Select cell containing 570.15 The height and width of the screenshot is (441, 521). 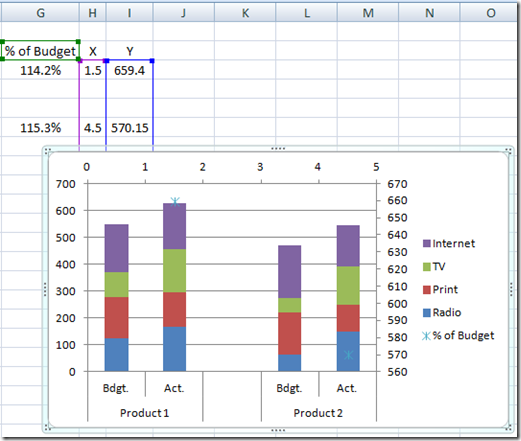click(x=130, y=128)
